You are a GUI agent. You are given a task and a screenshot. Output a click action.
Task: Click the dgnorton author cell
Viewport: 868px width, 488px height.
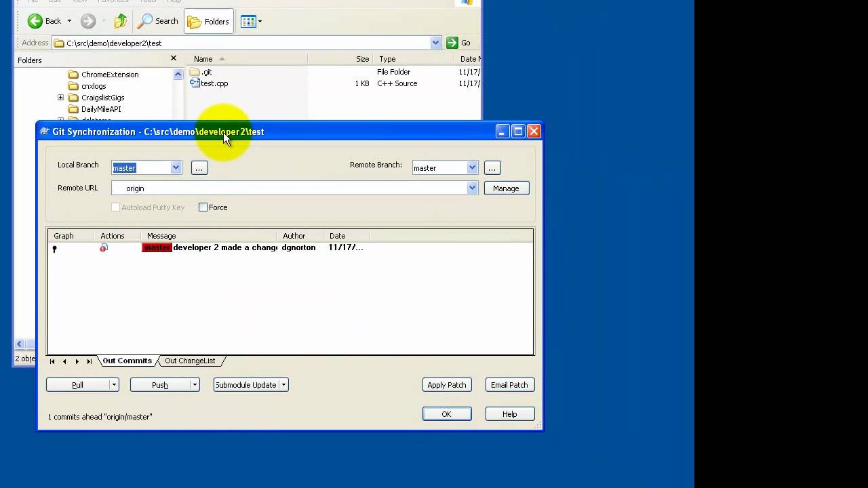point(299,247)
